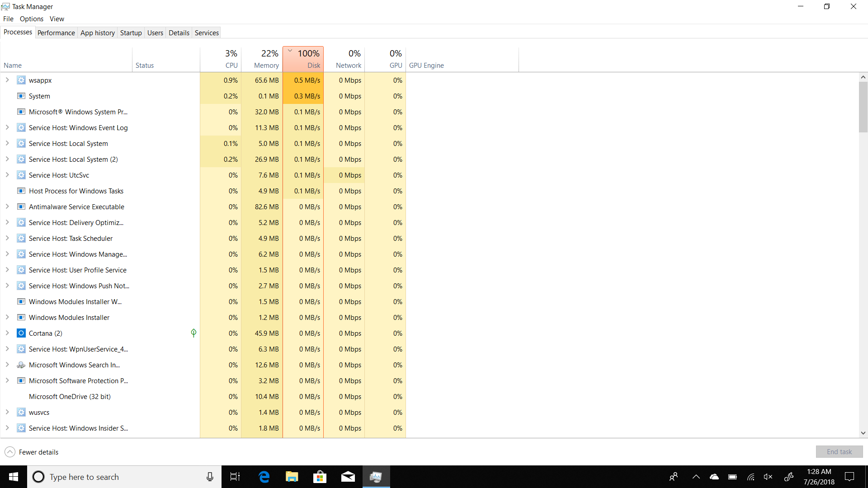Click the Microsoft Windows Search Indexer icon

tap(21, 365)
